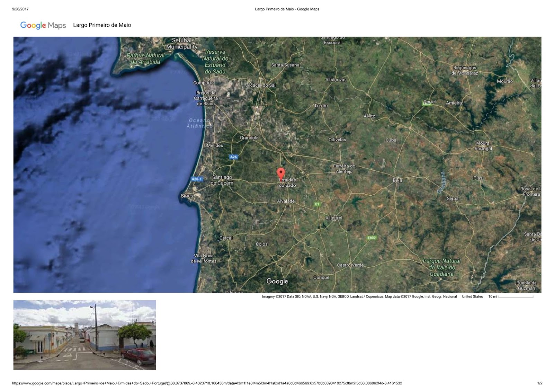
Task: Click the 1/2 page number
Action: (x=540, y=383)
